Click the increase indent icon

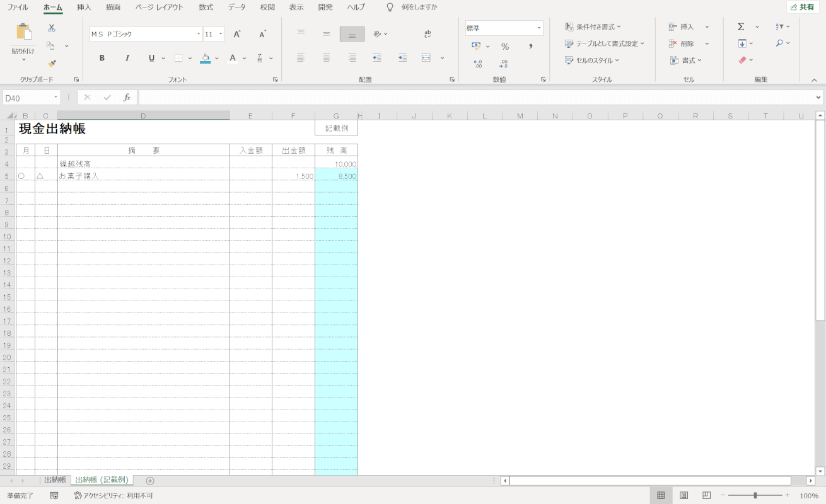(402, 58)
